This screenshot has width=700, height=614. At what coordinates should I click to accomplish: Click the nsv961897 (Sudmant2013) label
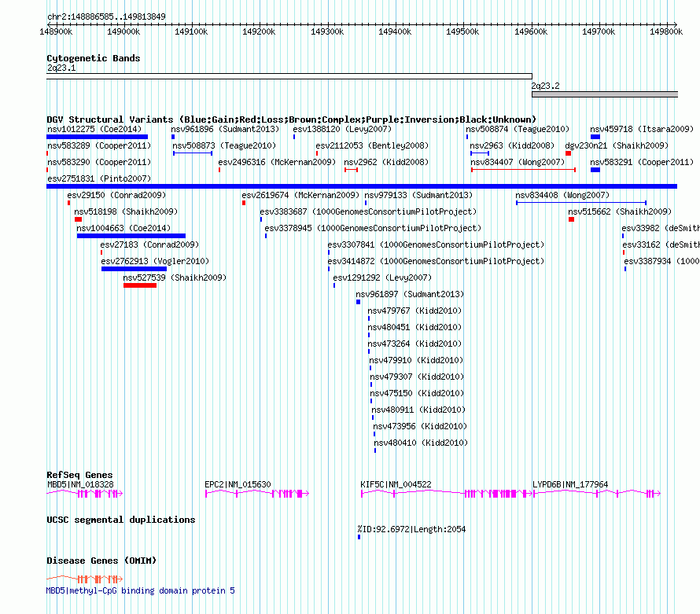point(410,294)
